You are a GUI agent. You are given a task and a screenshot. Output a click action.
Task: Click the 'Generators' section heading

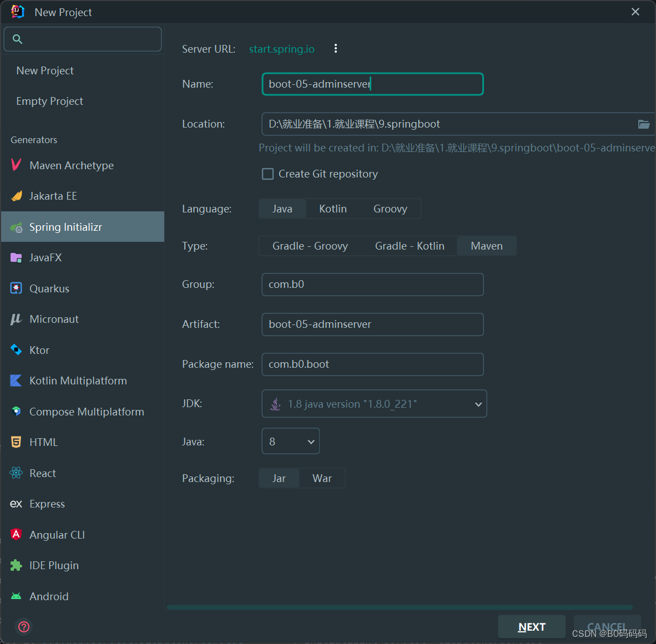click(34, 140)
